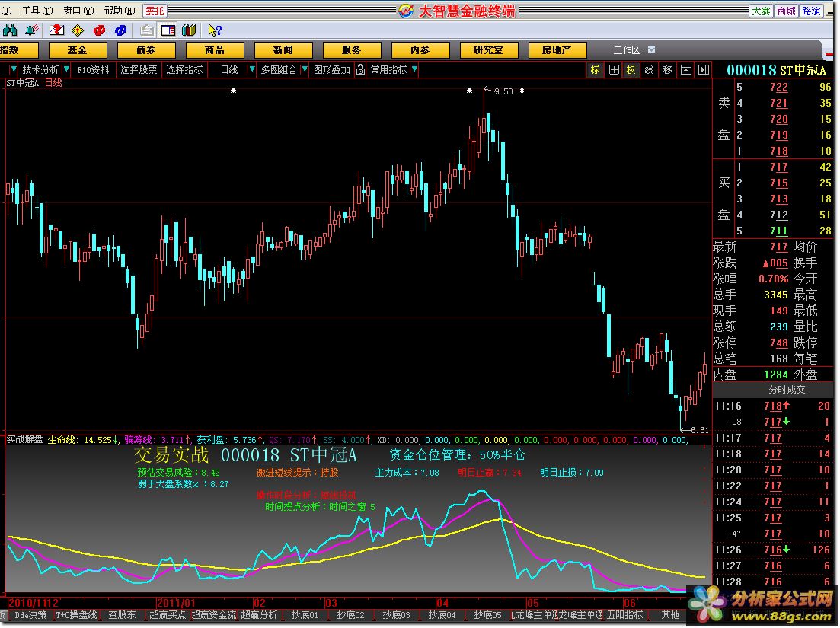Select the 服务 tab

point(351,49)
